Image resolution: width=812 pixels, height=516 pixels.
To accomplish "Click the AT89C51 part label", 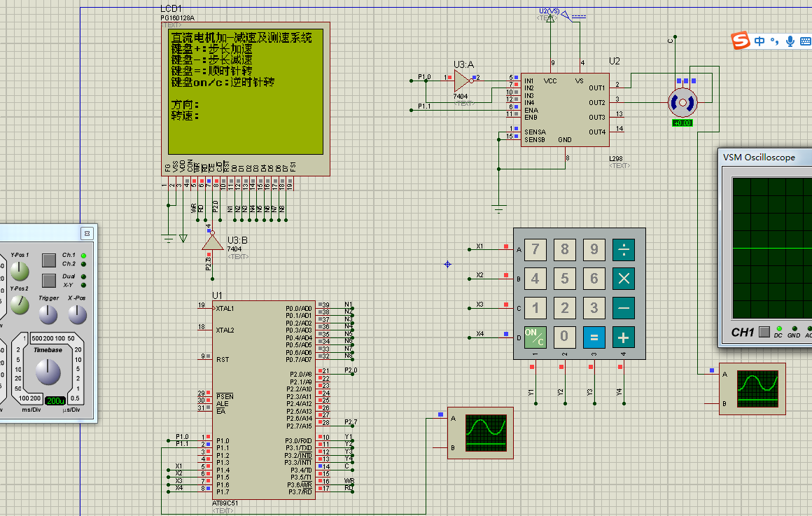I will (225, 503).
